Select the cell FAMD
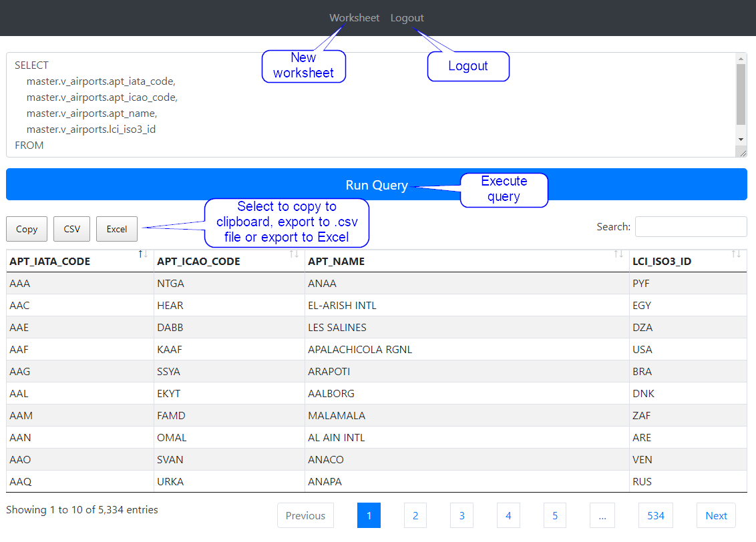 (x=229, y=415)
